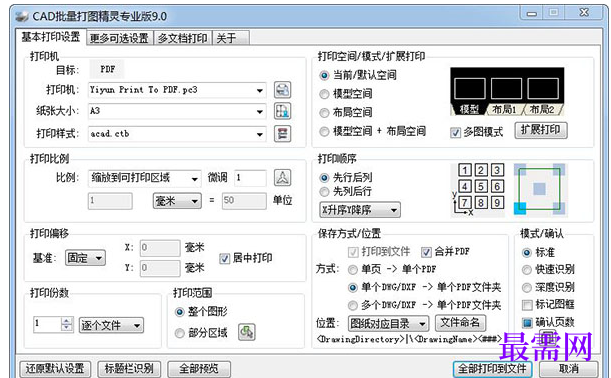Viewport: 611px width, 378px height.
Task: Open the 毫米 unit dropdown
Action: (177, 201)
